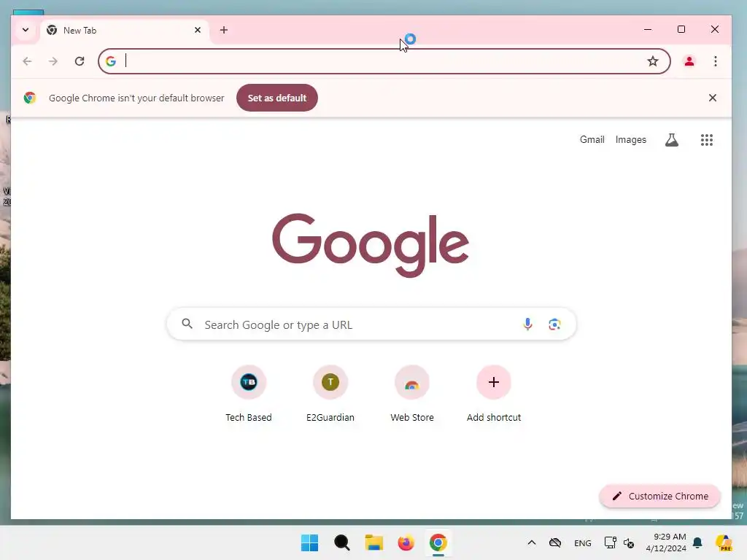This screenshot has height=560, width=747.
Task: Click the muted volume tray icon
Action: (x=629, y=542)
